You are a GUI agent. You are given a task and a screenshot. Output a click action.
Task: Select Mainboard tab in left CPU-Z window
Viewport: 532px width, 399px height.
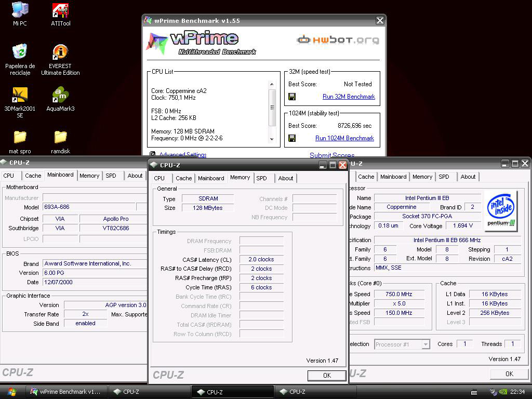tap(60, 175)
